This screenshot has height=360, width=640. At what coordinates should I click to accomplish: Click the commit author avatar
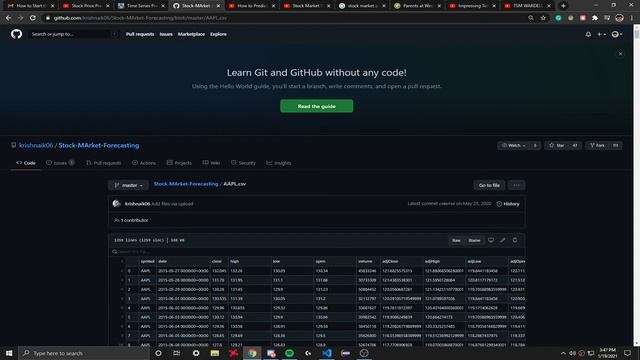click(x=117, y=203)
